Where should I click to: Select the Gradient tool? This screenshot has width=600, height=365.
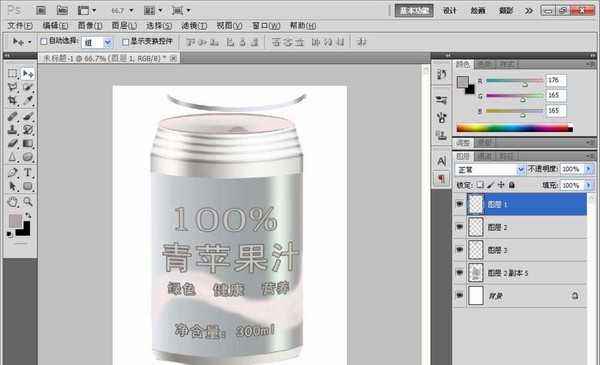28,143
